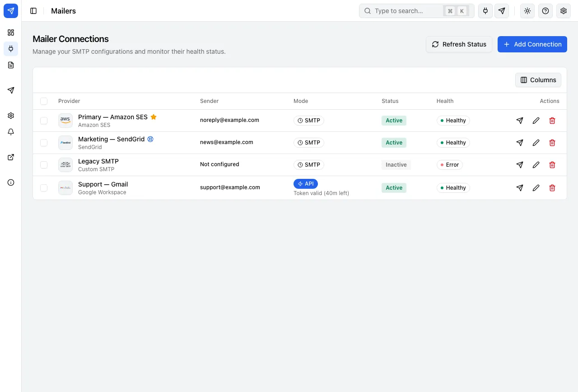
Task: Click the Add Connection button
Action: pyautogui.click(x=532, y=44)
